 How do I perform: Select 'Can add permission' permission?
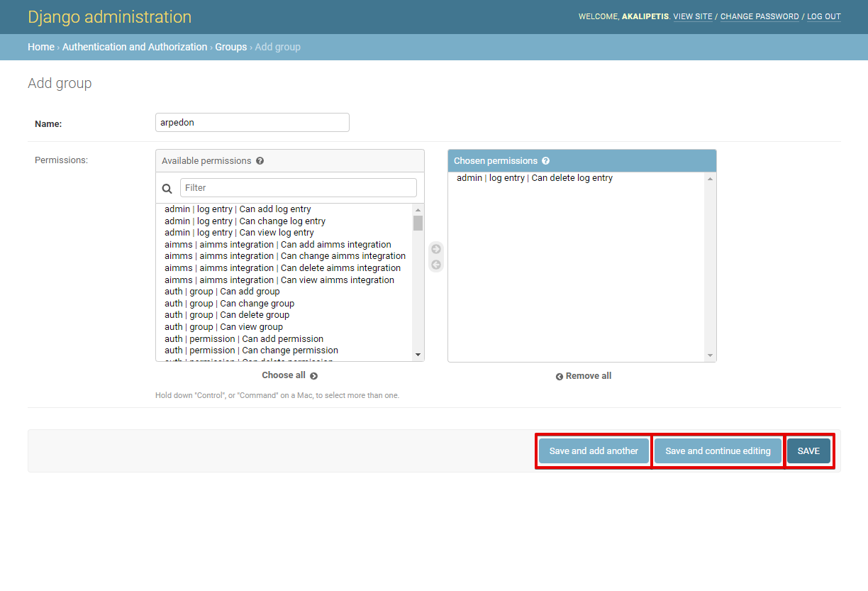[x=284, y=339]
